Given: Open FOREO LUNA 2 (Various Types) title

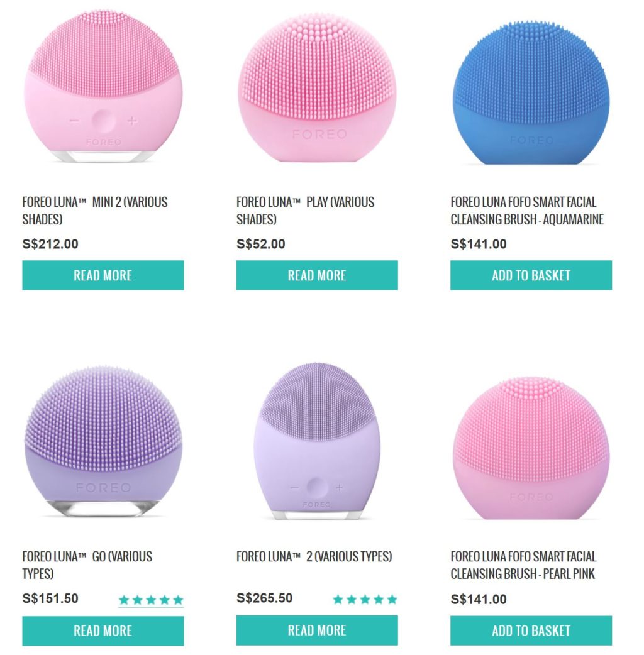Looking at the screenshot, I should pos(314,556).
